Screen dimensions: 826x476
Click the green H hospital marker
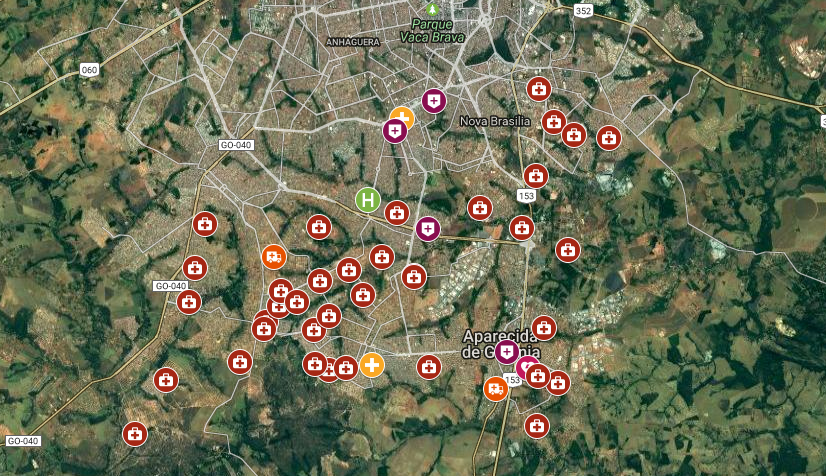point(368,200)
